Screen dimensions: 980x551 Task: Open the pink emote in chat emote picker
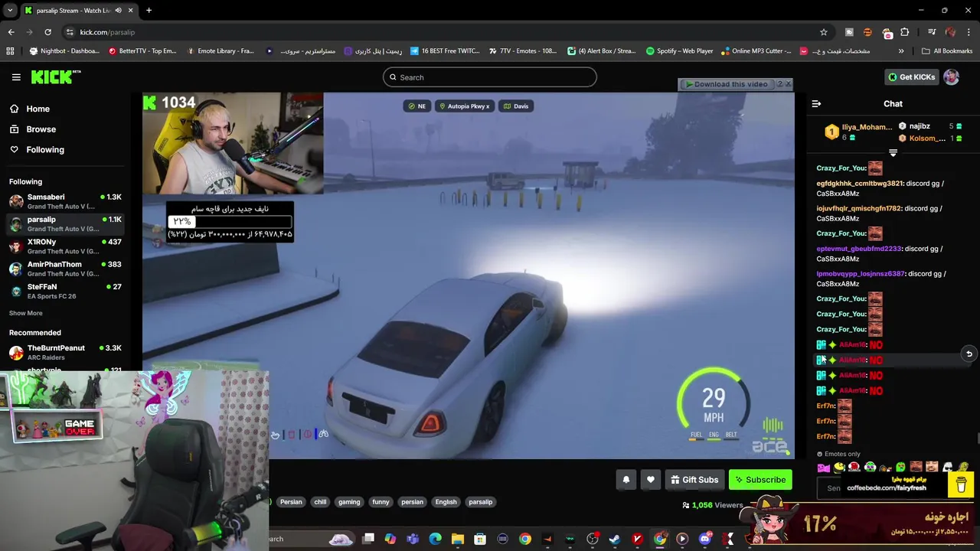tap(824, 468)
